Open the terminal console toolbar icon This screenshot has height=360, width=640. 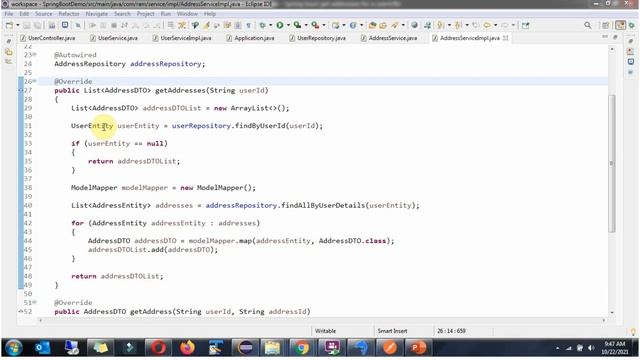[x=65, y=25]
